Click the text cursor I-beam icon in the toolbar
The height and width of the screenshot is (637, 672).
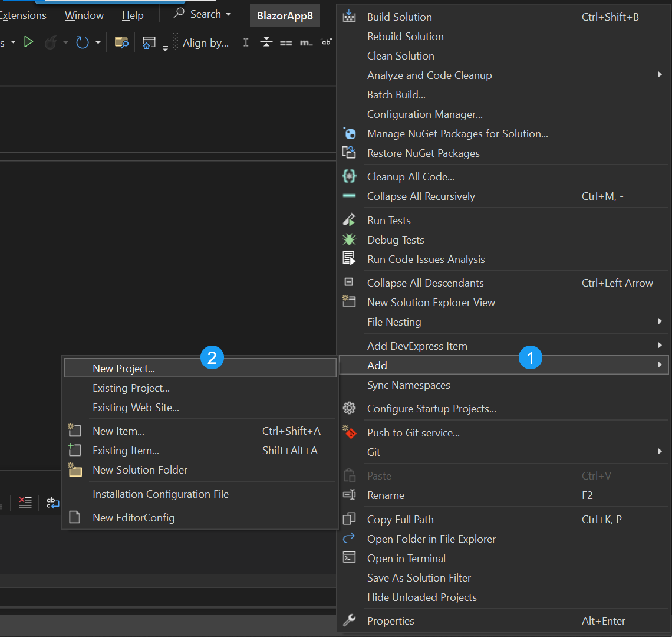tap(246, 42)
